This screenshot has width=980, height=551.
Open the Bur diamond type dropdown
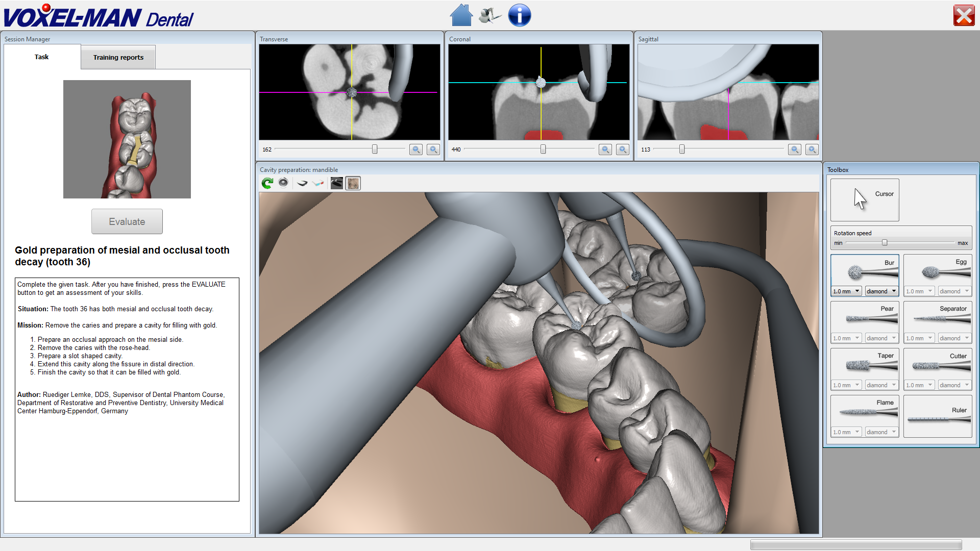pos(881,291)
